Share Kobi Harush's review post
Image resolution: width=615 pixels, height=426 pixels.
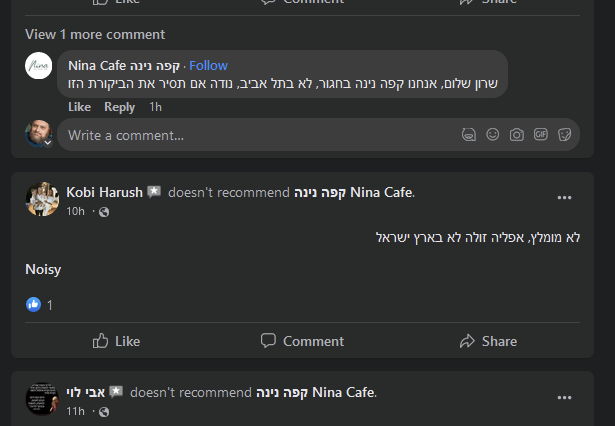tap(488, 341)
